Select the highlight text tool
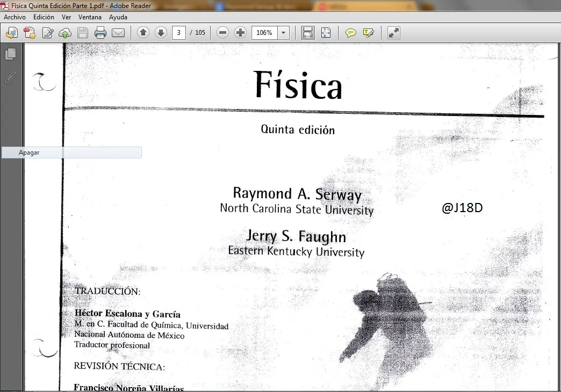This screenshot has height=392, width=561. (369, 33)
